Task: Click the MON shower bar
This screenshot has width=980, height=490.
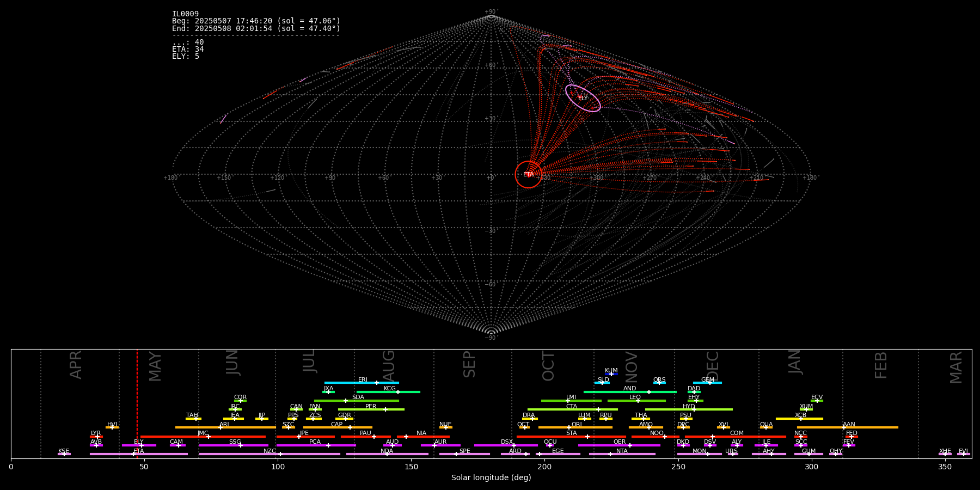Action: [700, 454]
